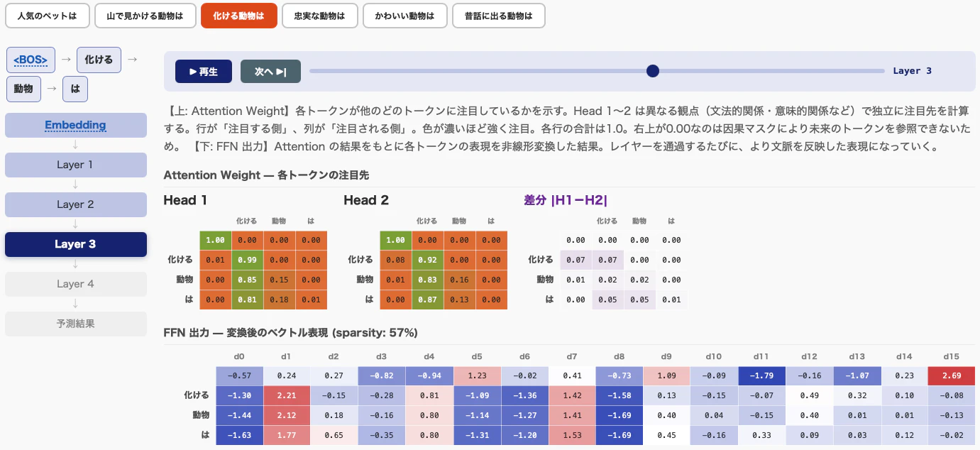Click the layer progress slider handle

(653, 71)
